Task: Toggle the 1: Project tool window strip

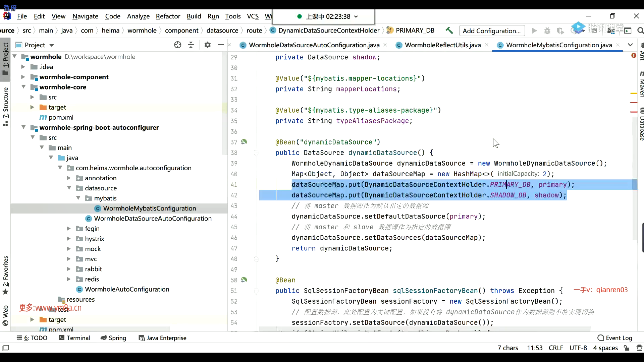Action: pos(5,59)
